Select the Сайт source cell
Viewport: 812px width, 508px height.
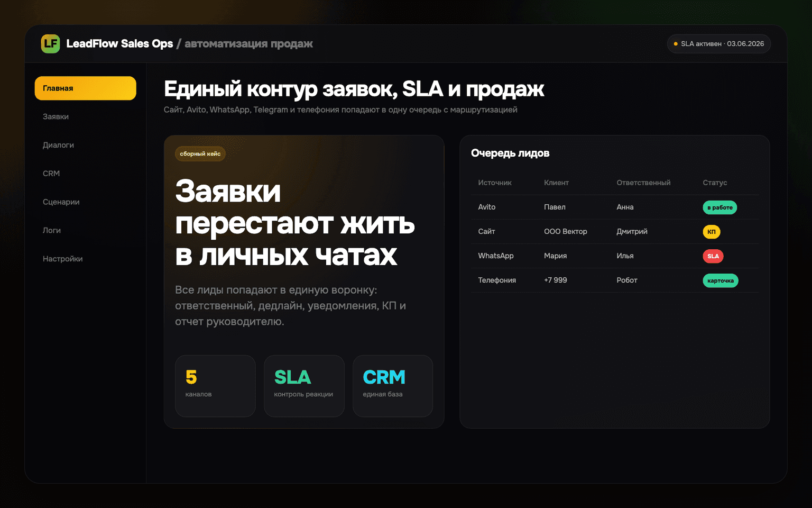486,231
